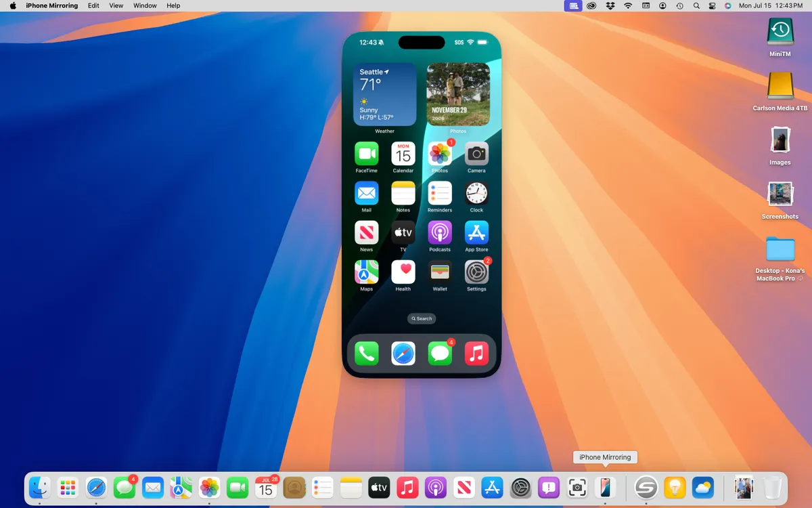The width and height of the screenshot is (812, 508).
Task: Click the Siri icon in the menu bar
Action: tap(728, 5)
